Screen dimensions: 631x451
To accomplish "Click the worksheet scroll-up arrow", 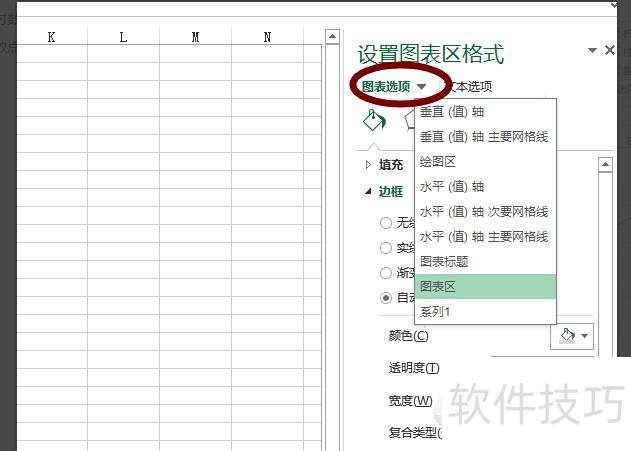I will click(332, 37).
